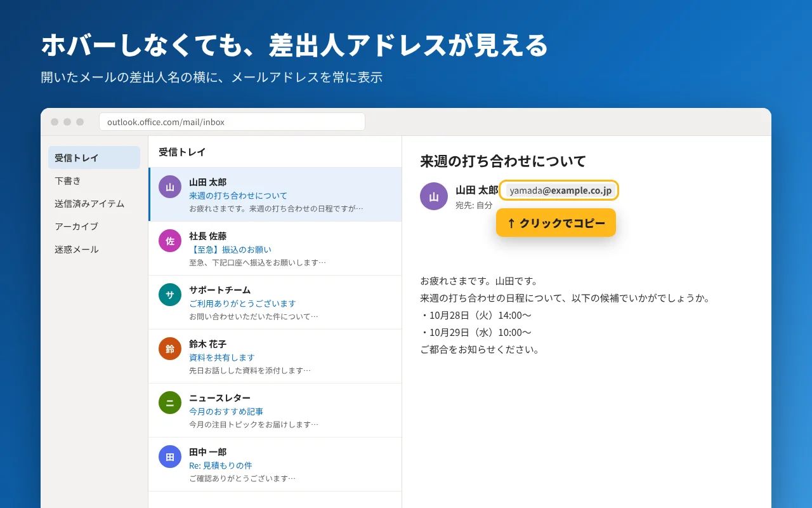Screen dimensions: 812x508
Task: Click sender name 鈴木 花子 in list
Action: [207, 344]
